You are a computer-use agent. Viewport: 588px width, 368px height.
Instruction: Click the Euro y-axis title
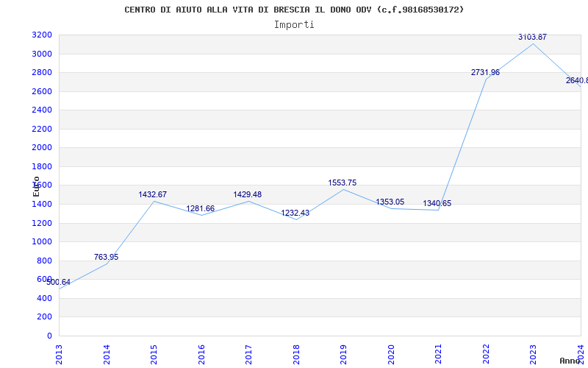(x=36, y=186)
